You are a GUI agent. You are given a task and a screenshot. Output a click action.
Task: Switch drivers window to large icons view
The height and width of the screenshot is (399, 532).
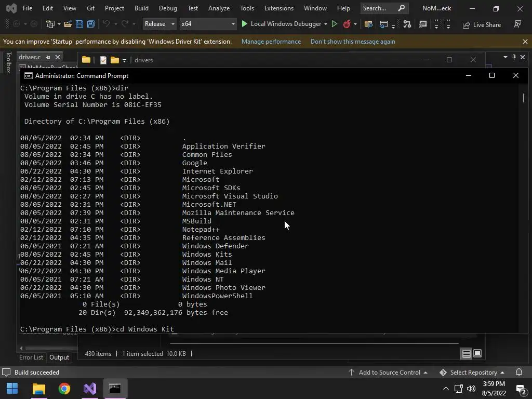(x=477, y=353)
